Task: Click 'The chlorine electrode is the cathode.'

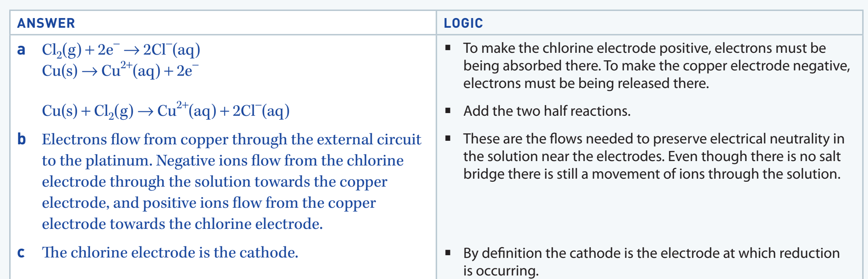Action: (170, 252)
